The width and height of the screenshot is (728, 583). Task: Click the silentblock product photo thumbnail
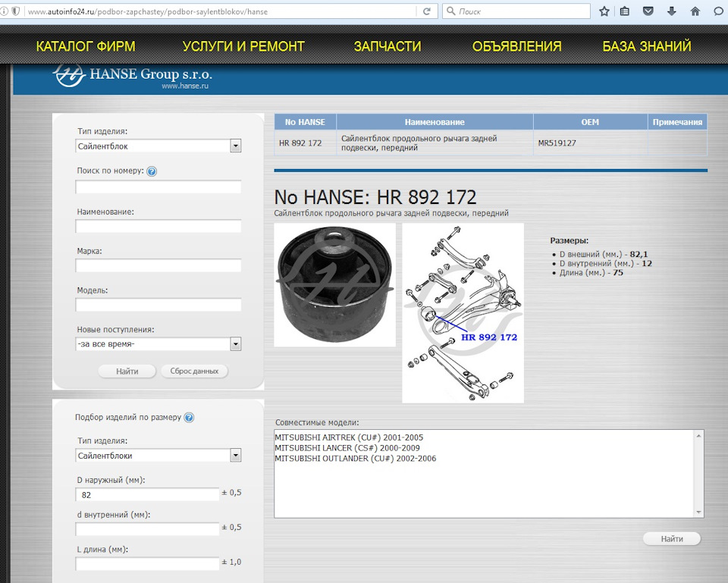point(334,284)
